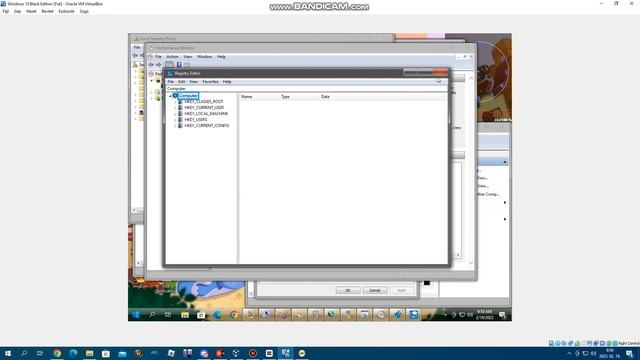Click HKEY_USERS folder icon
Image resolution: width=640 pixels, height=360 pixels.
(180, 120)
